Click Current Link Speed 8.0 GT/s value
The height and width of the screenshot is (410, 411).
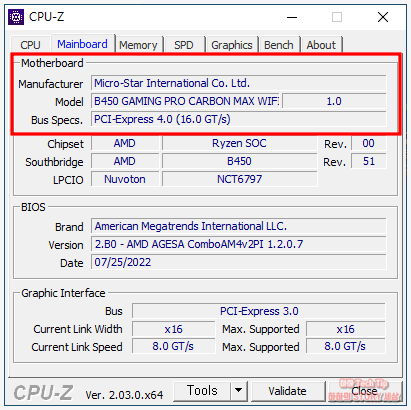pos(174,346)
